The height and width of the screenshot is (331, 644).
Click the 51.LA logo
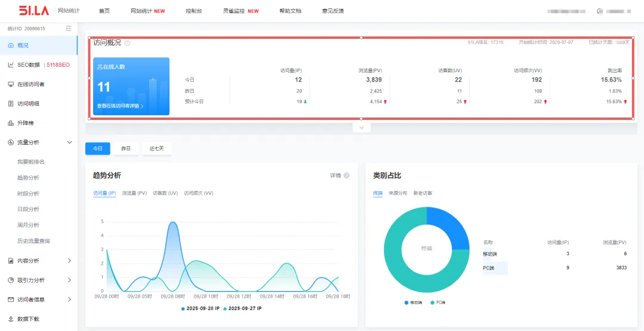pyautogui.click(x=35, y=10)
